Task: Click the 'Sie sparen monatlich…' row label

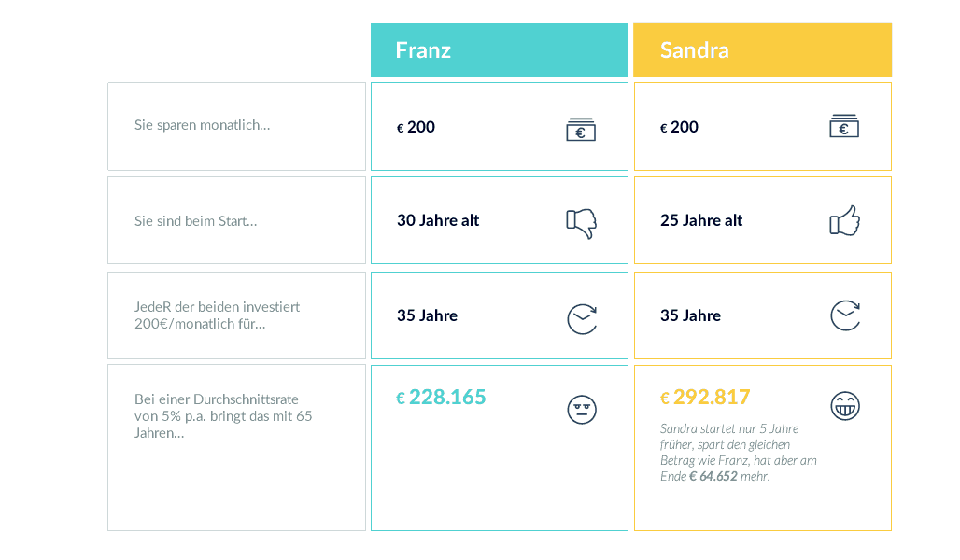Action: tap(202, 125)
